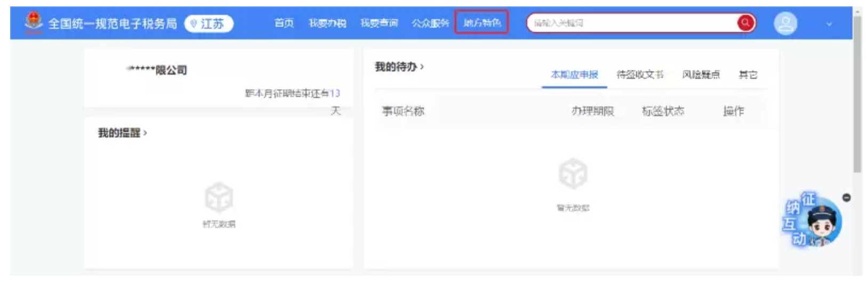Go to the 首页 menu
868x287 pixels.
tap(284, 23)
